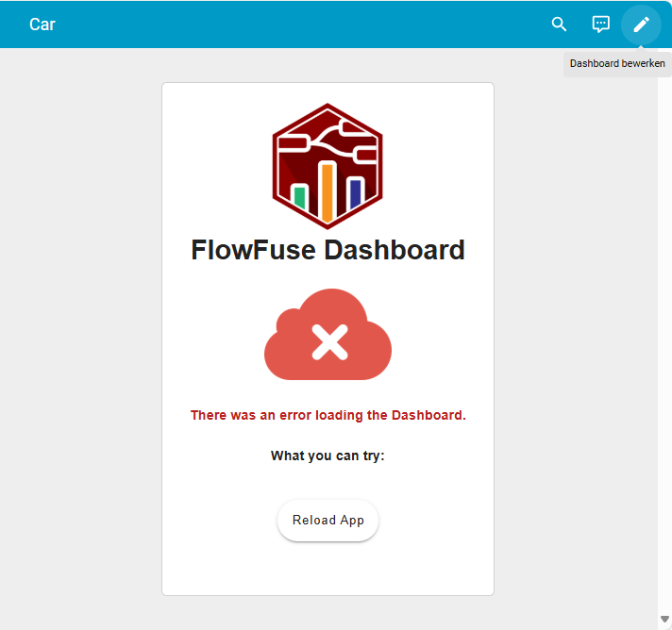The width and height of the screenshot is (672, 630).
Task: Click the 'FlowFuse Dashboard' heading
Action: 328,250
